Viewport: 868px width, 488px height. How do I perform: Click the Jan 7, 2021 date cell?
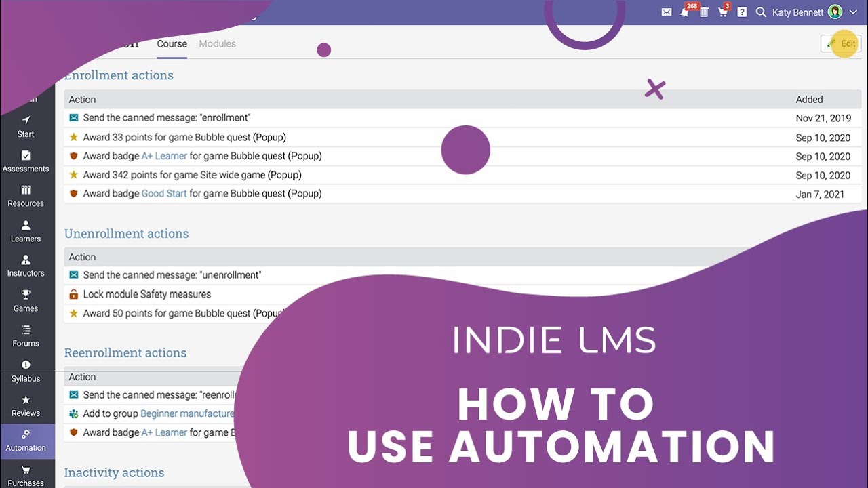point(820,194)
